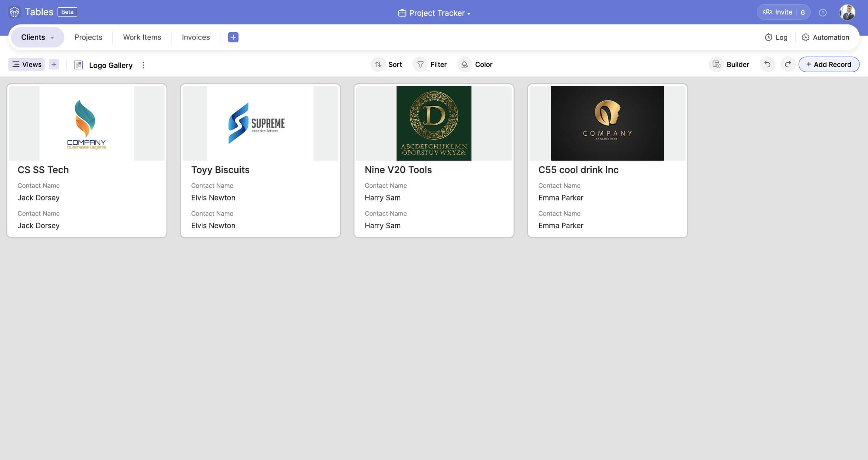Open the C55 cool drink Inc record title
868x460 pixels.
point(578,170)
